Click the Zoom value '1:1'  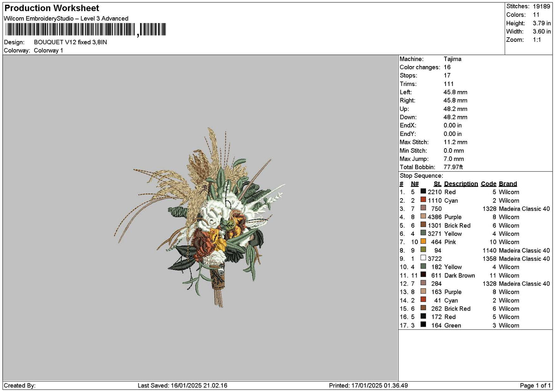pos(537,40)
